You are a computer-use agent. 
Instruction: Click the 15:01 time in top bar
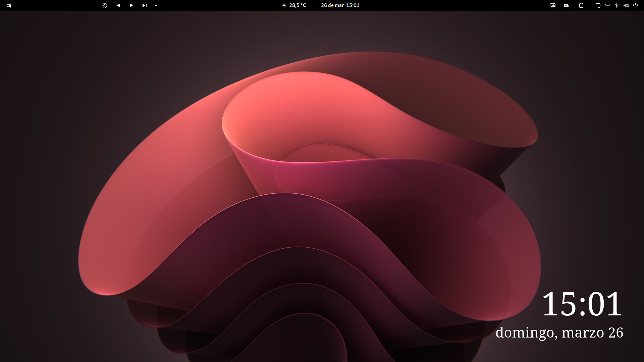pyautogui.click(x=353, y=5)
